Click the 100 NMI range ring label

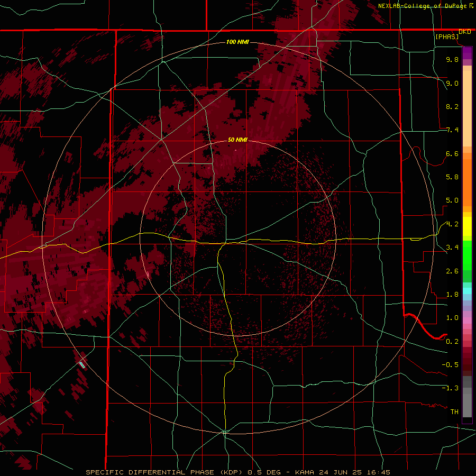[x=237, y=42]
